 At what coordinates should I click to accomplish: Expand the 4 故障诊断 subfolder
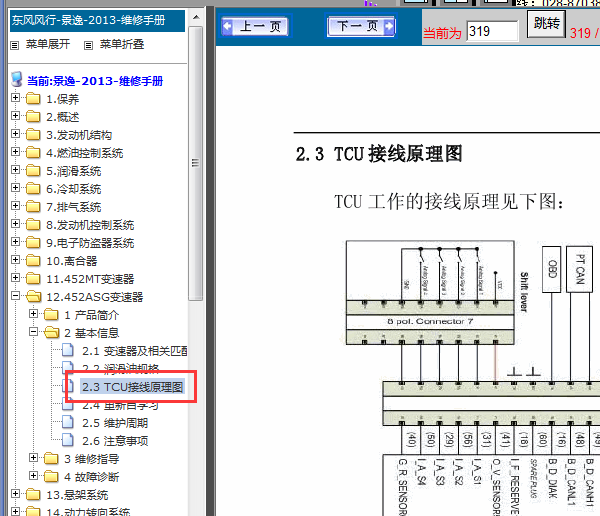(33, 475)
